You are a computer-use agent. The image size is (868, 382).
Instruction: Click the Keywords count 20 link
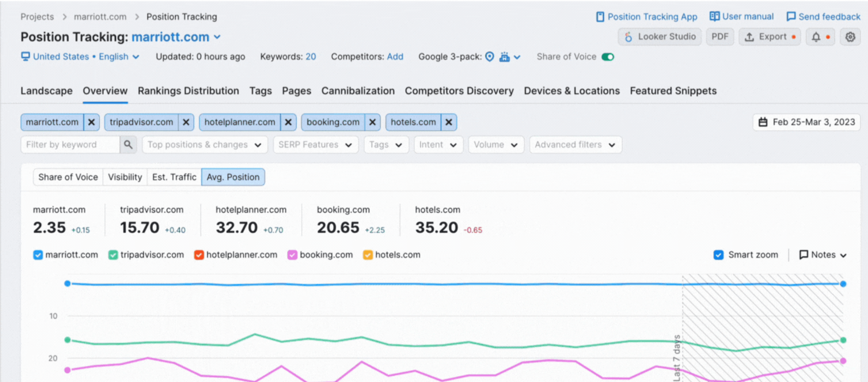311,57
